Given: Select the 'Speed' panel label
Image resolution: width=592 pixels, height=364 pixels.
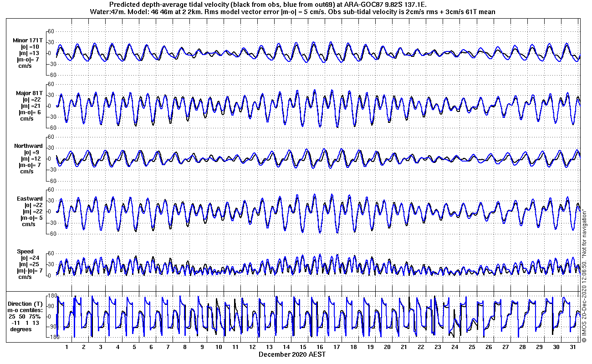Looking at the screenshot, I should tap(25, 252).
